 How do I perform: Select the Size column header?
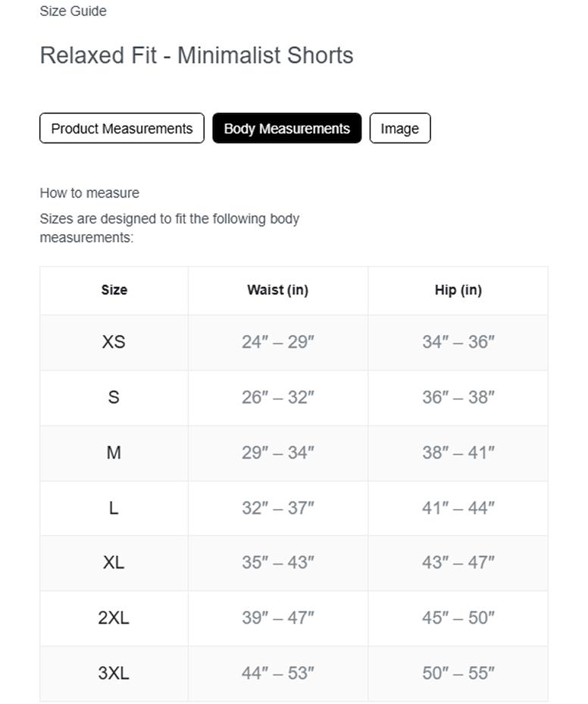(114, 289)
